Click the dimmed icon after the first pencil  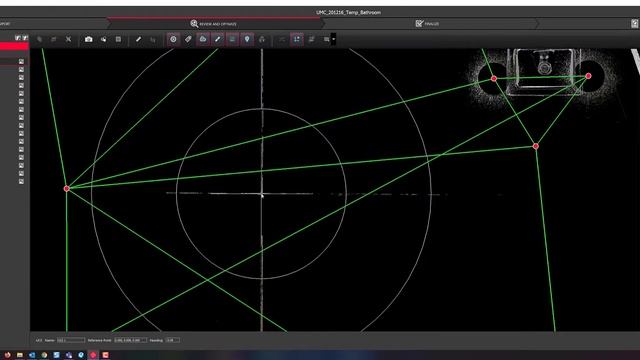coord(153,40)
